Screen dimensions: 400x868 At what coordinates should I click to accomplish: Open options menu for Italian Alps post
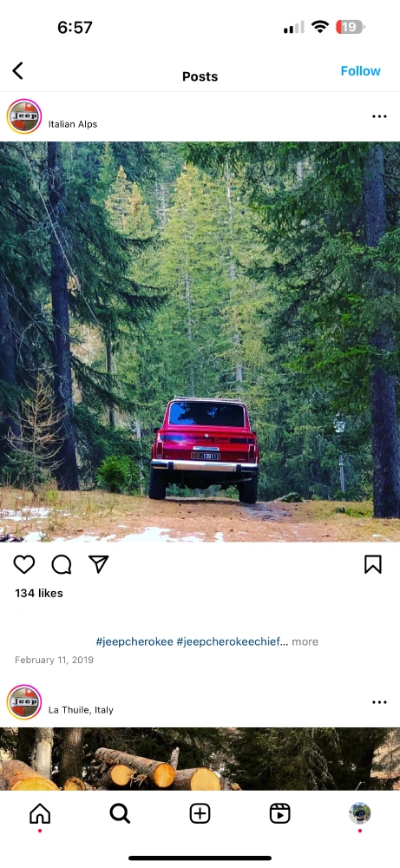pos(379,116)
